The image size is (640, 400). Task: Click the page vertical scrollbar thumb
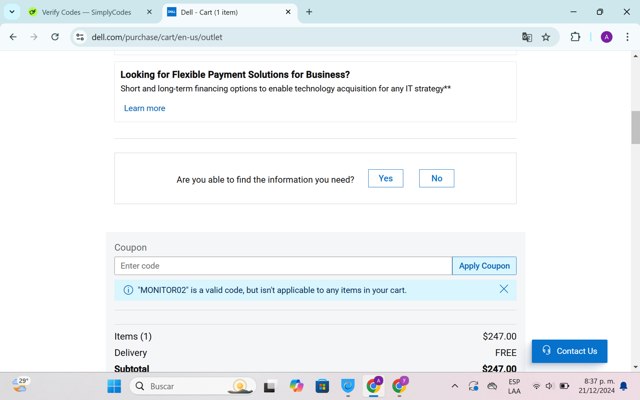636,127
